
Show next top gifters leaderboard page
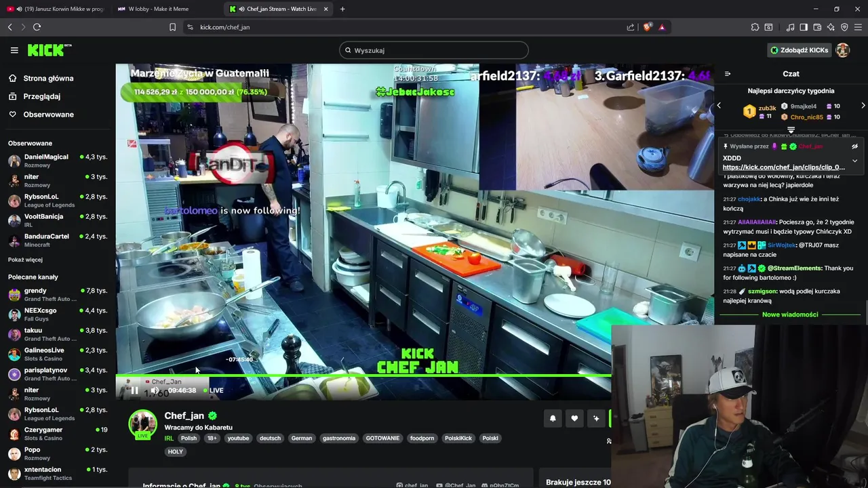863,106
